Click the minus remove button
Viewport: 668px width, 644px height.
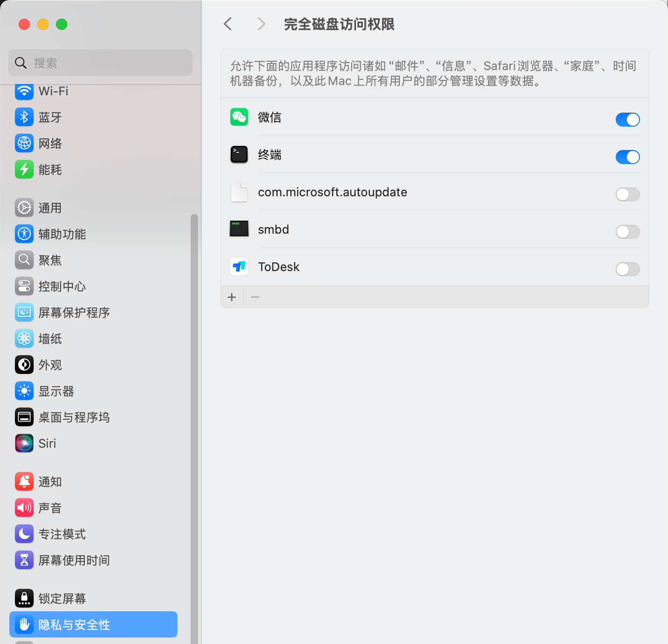[x=255, y=297]
